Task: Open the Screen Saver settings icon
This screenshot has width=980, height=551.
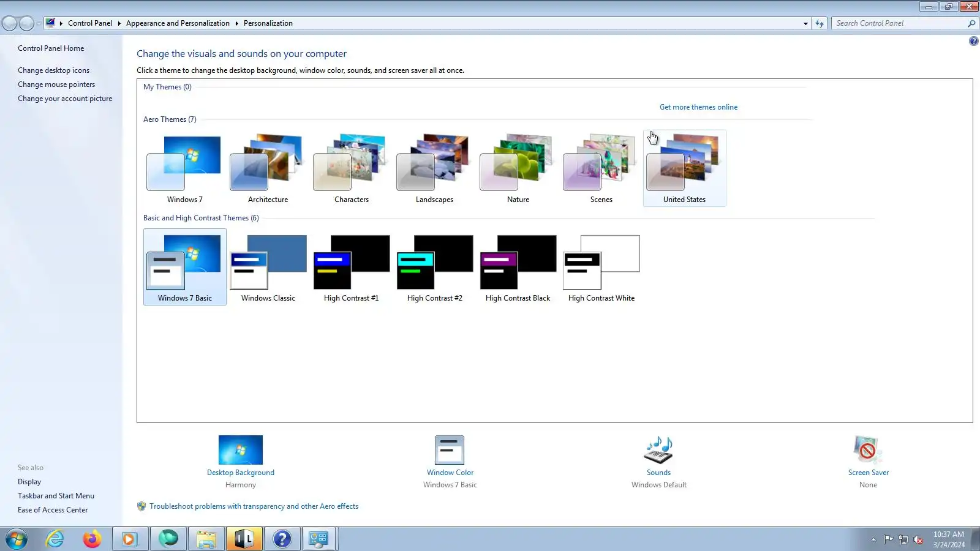Action: click(868, 450)
